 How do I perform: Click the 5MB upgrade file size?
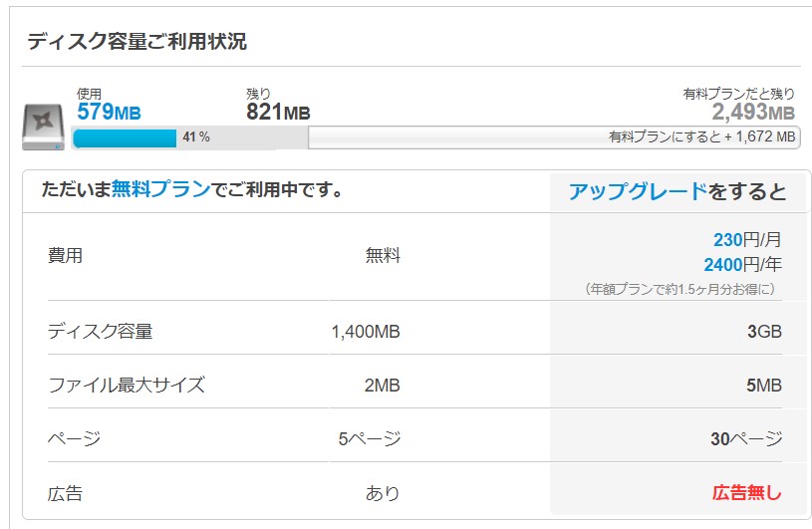(x=764, y=385)
